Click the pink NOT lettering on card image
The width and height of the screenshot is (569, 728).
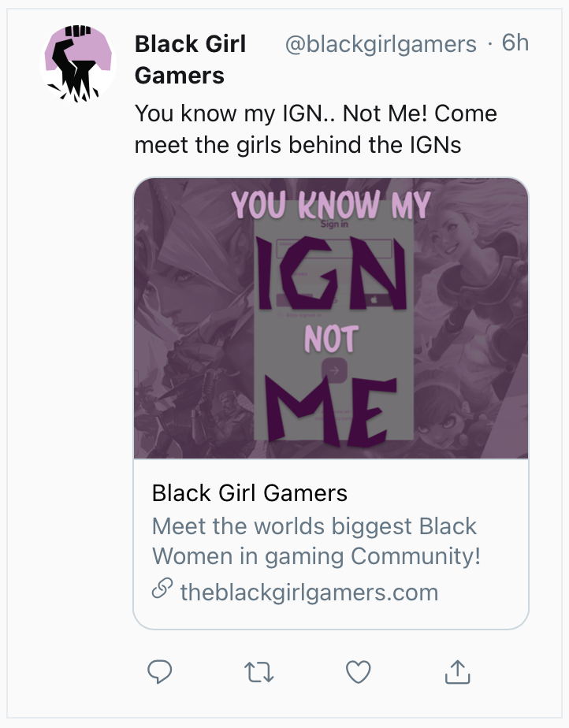[x=332, y=339]
